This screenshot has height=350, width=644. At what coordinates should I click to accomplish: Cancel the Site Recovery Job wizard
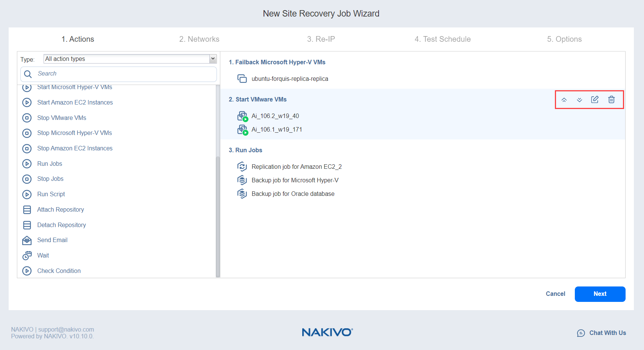pos(555,294)
